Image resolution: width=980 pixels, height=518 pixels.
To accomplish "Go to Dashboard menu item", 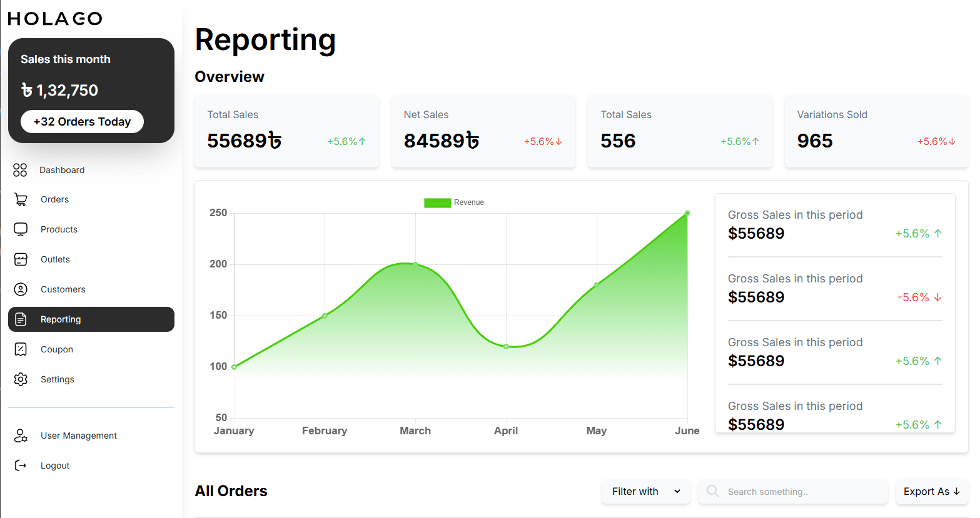I will [91, 170].
